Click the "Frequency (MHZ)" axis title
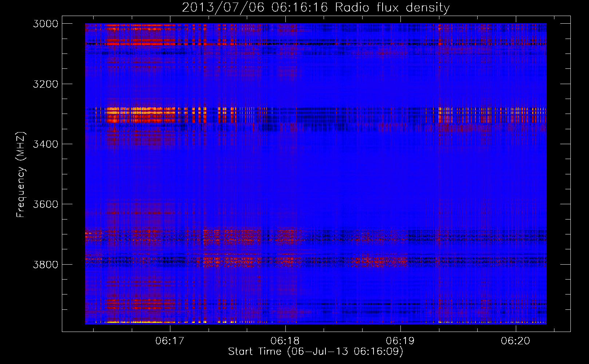Screen dimensions: 589x364 [21, 175]
